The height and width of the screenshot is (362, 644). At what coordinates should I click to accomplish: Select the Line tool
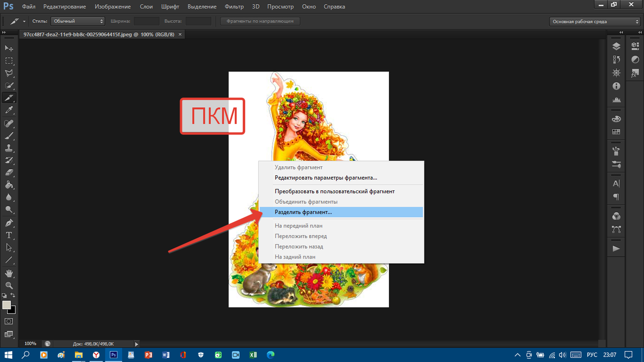tap(9, 260)
